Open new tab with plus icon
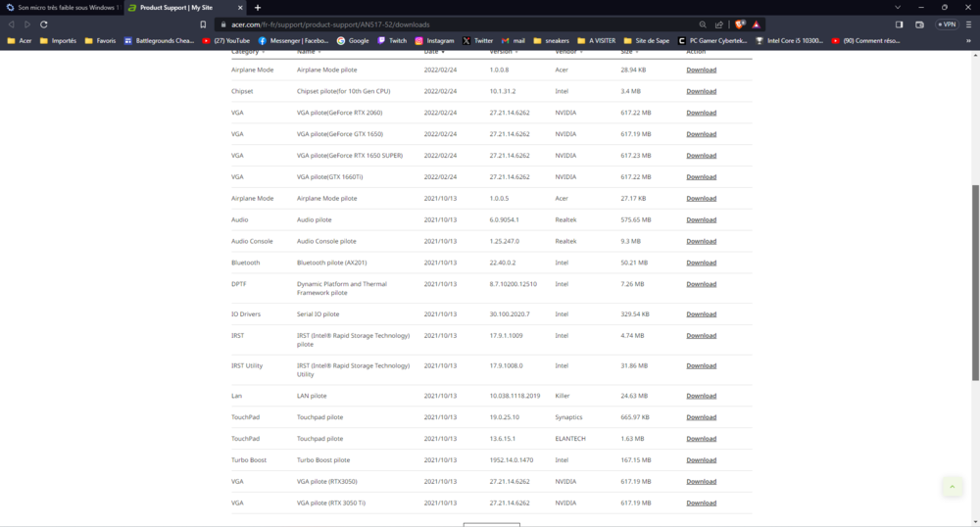Screen dimensions: 980x527 click(x=258, y=8)
